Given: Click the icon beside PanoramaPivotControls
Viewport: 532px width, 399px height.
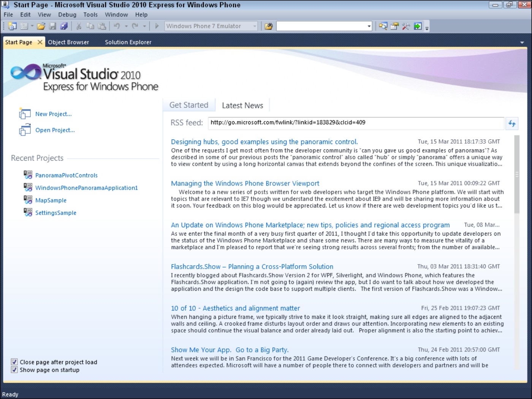Looking at the screenshot, I should (28, 175).
